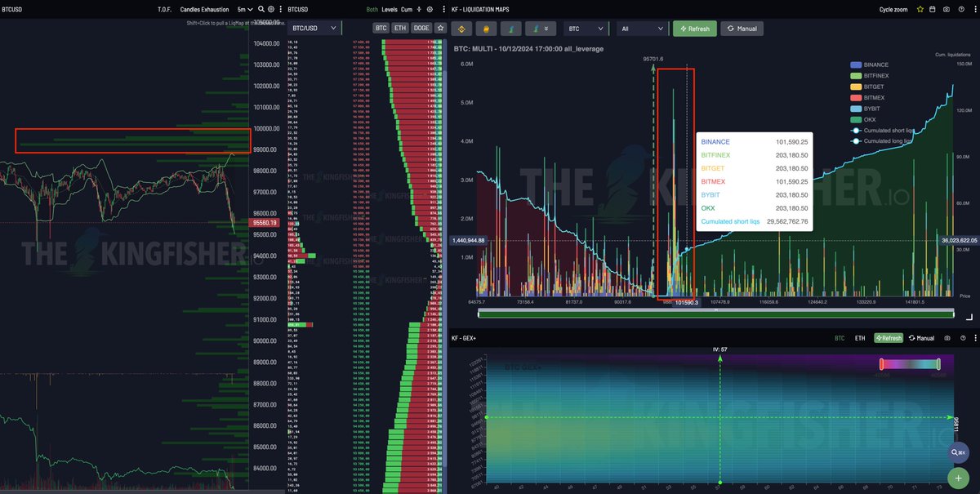Click Refresh in Liquidation Maps toolbar
This screenshot has width=980, height=494.
tap(694, 28)
